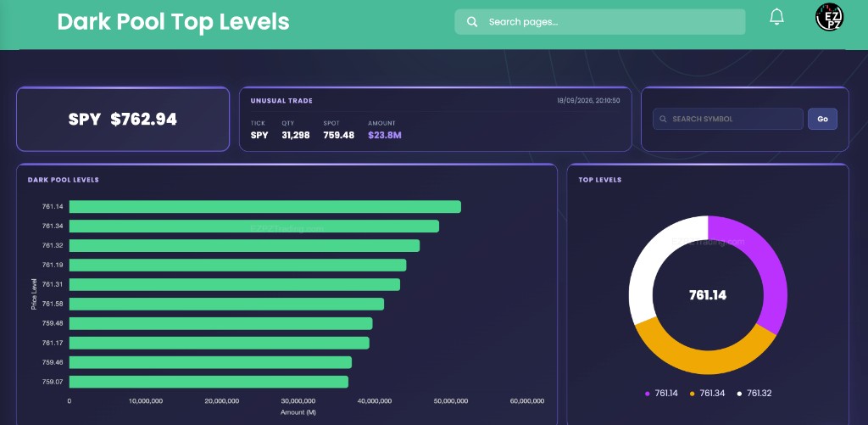Click the Dark Pool Levels panel heading
The image size is (868, 425).
coord(63,180)
